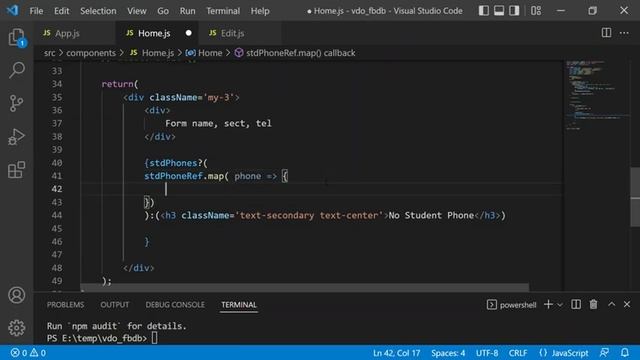Open the Go menu
The width and height of the screenshot is (640, 360).
(163, 11)
